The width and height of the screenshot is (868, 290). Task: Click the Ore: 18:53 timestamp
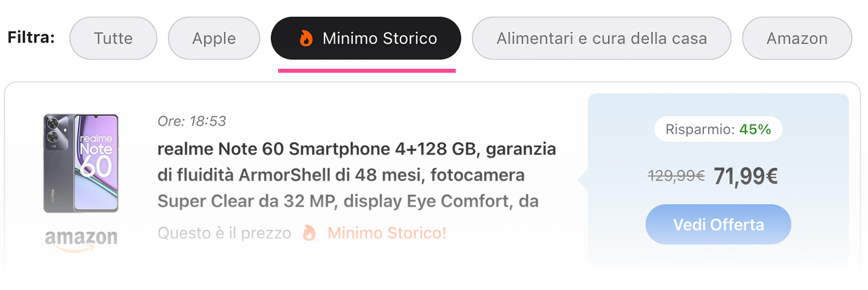click(x=191, y=122)
